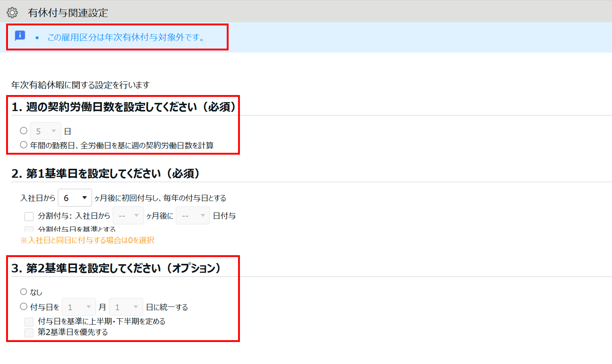Screen dimensions: 612x364
Task: Check 付与日を基準に上半期・下半期を定める option
Action: pyautogui.click(x=29, y=322)
